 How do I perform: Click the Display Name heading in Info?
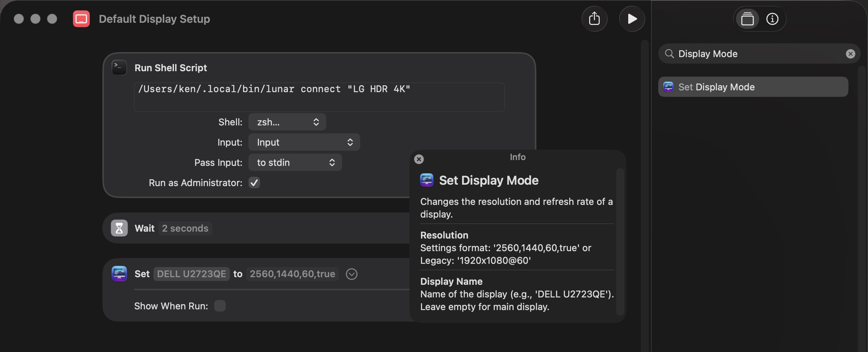click(x=451, y=282)
